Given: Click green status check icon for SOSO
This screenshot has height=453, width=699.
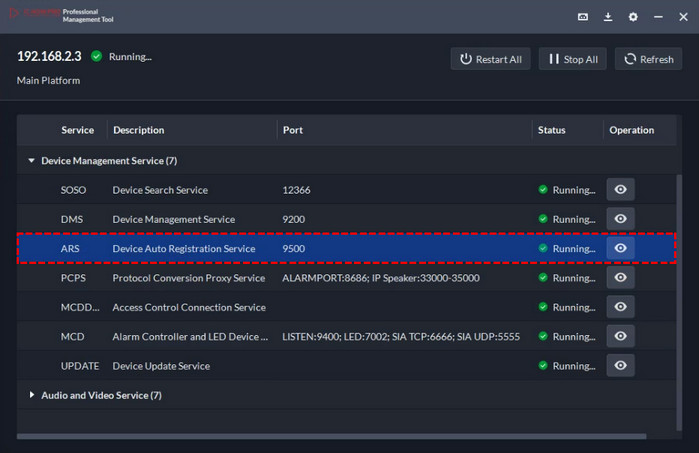Looking at the screenshot, I should (x=543, y=189).
